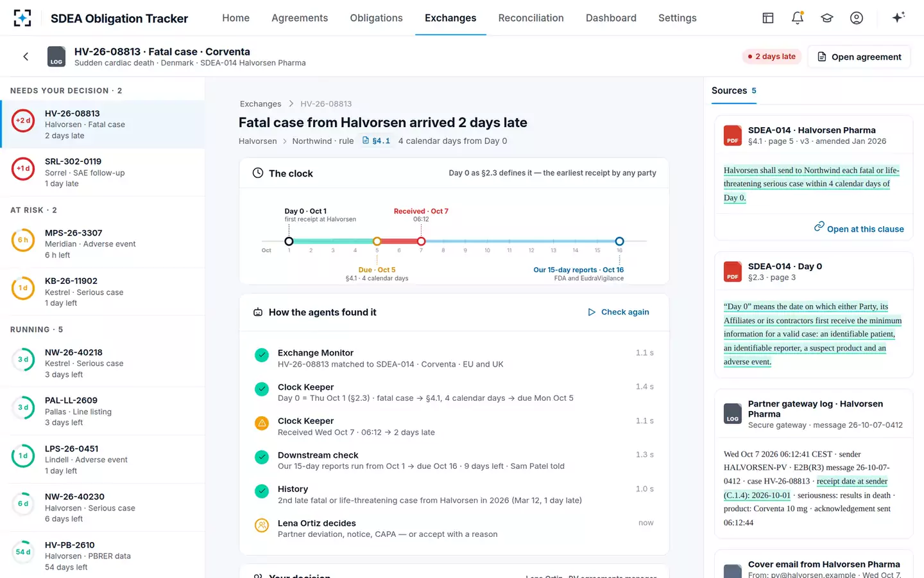Select the Oct 16 15-day reports marker

[619, 241]
